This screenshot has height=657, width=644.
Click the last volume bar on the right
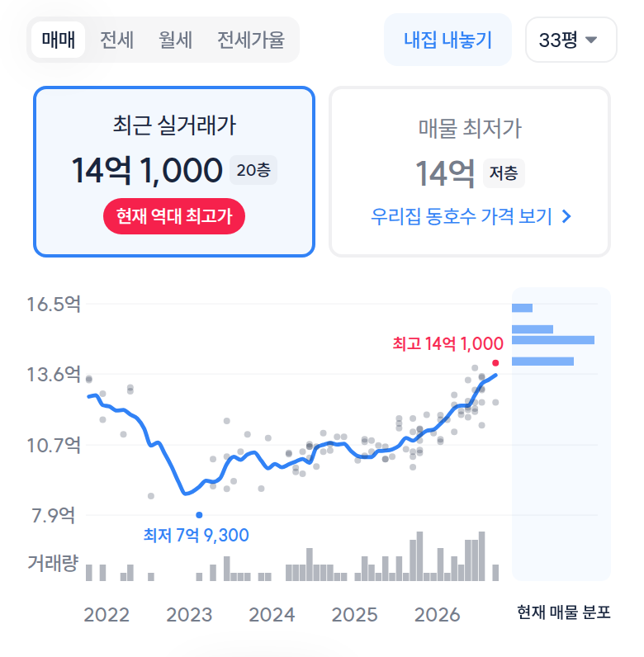495,572
